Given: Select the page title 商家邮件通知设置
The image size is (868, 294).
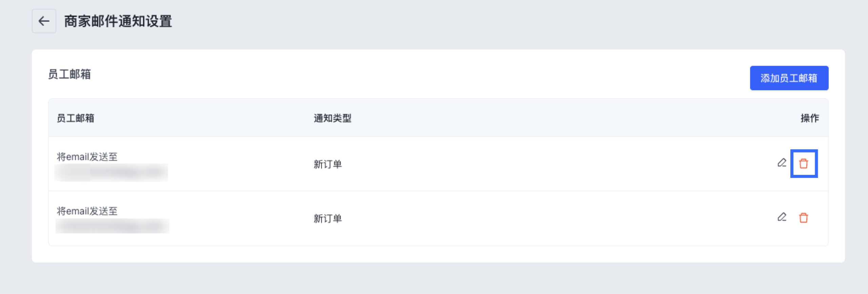Looking at the screenshot, I should pos(118,21).
